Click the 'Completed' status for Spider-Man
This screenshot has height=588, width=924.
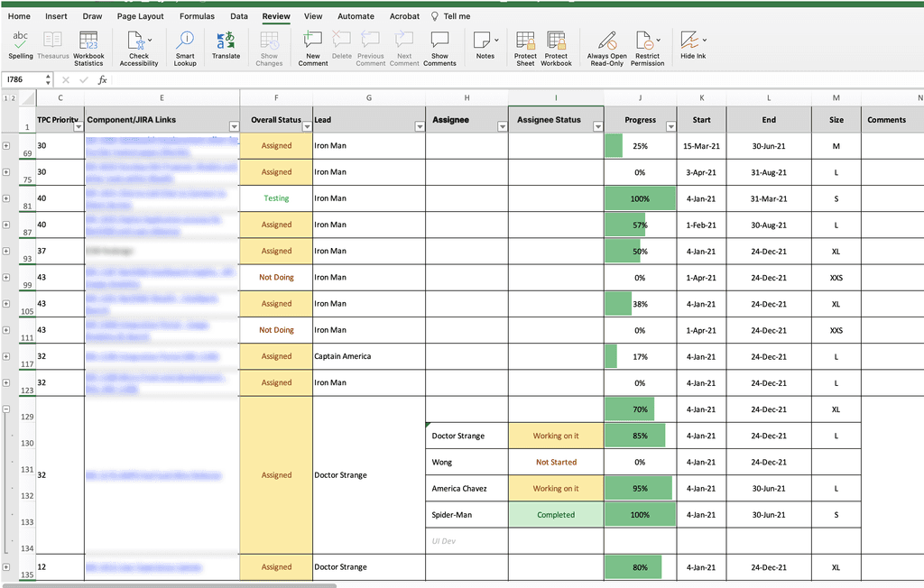[556, 515]
